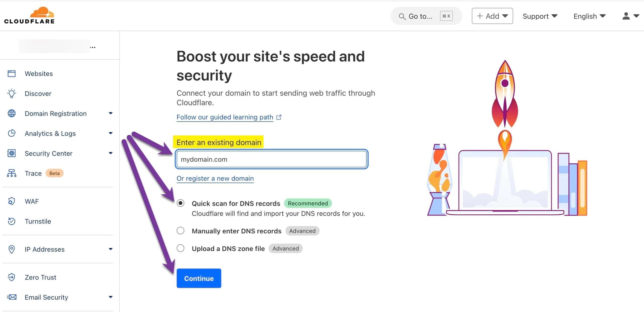644x312 pixels.
Task: Click the Trace beta icon
Action: pyautogui.click(x=12, y=173)
